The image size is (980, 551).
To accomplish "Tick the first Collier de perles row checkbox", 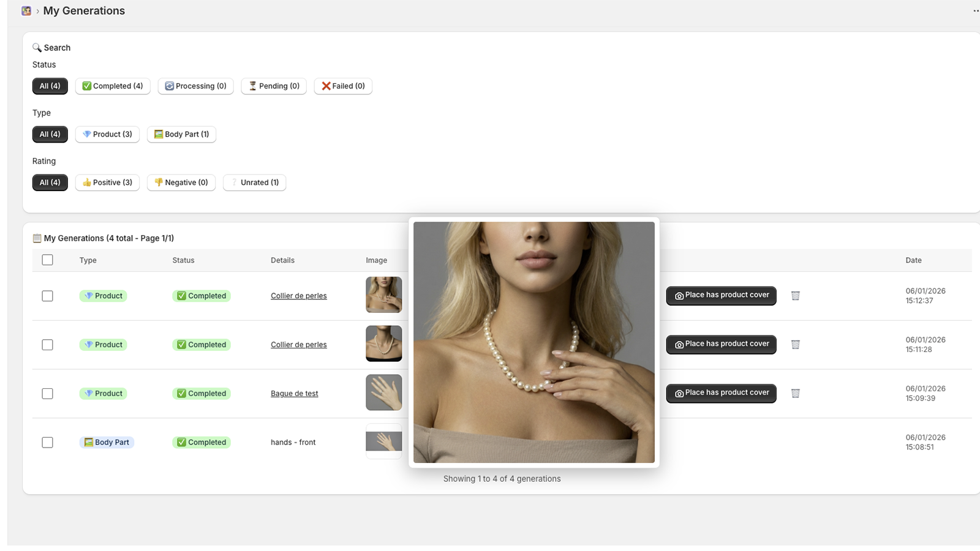I will 47,296.
